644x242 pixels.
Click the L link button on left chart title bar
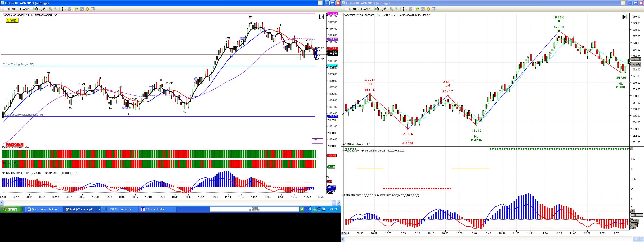tap(320, 3)
